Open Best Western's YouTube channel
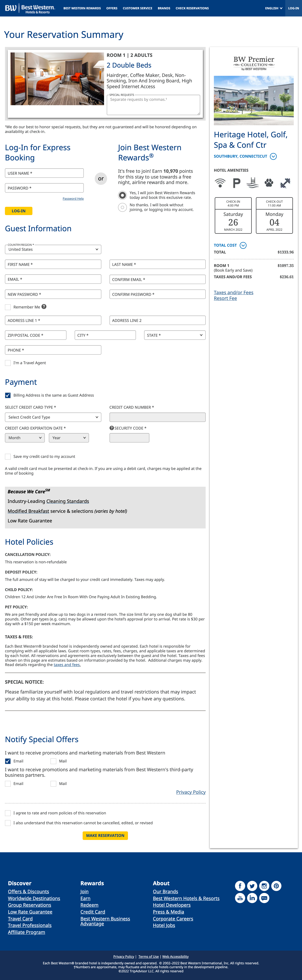The width and height of the screenshot is (302, 980). pyautogui.click(x=240, y=898)
